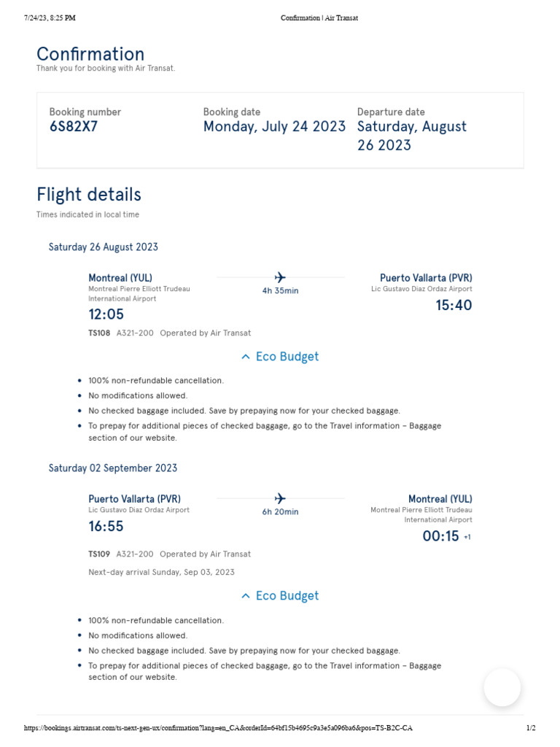The height and width of the screenshot is (747, 560).
Task: Select the 15:40 arrival time
Action: tap(454, 305)
